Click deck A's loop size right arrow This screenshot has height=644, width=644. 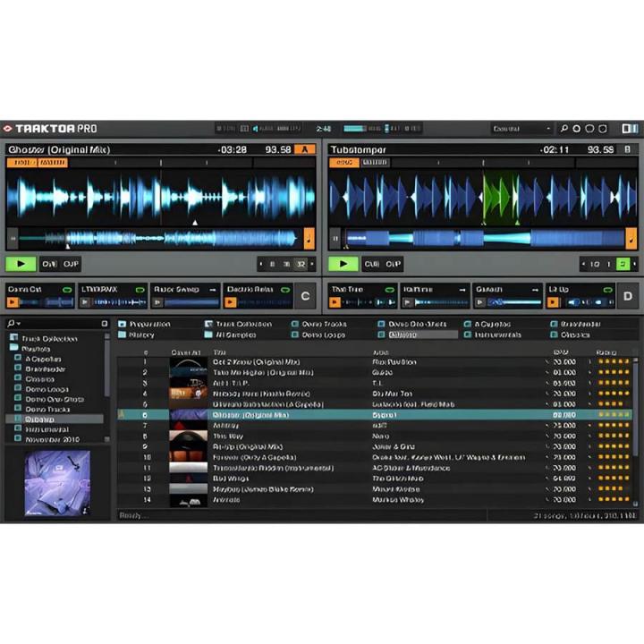[312, 264]
